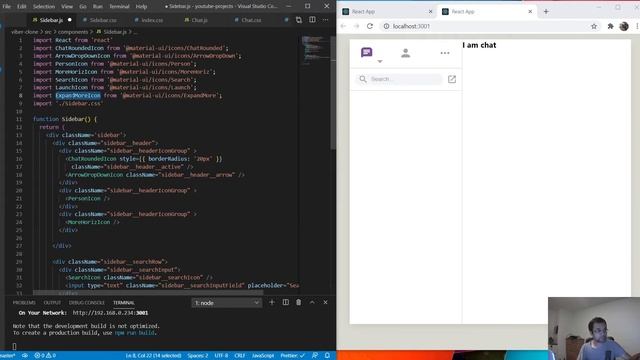Open the errors and warnings counter
The image size is (640, 360).
(x=45, y=356)
